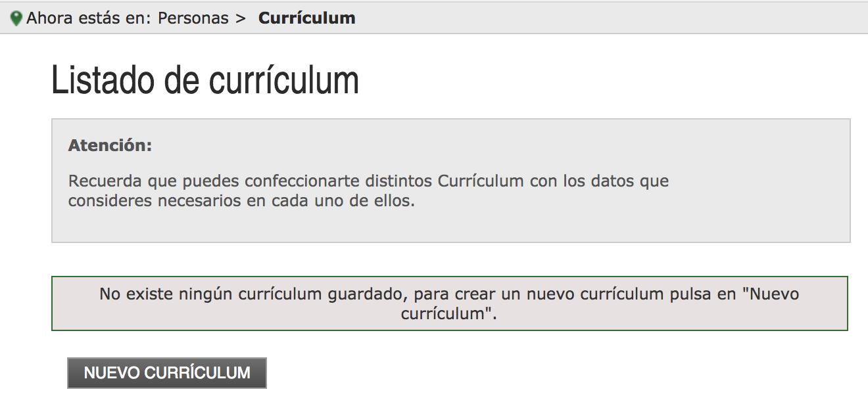This screenshot has height=402, width=868.
Task: Click the 'Ahora estás en:' breadcrumb text
Action: tap(89, 18)
